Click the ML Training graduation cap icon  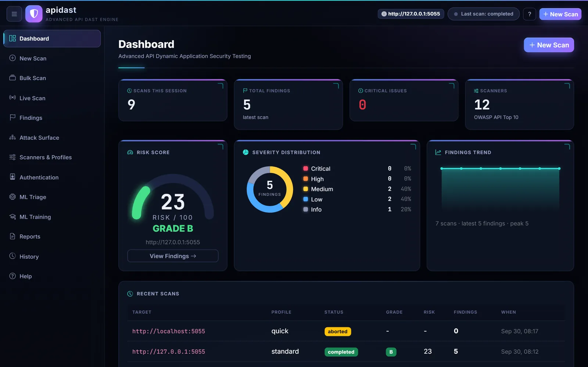(x=12, y=217)
